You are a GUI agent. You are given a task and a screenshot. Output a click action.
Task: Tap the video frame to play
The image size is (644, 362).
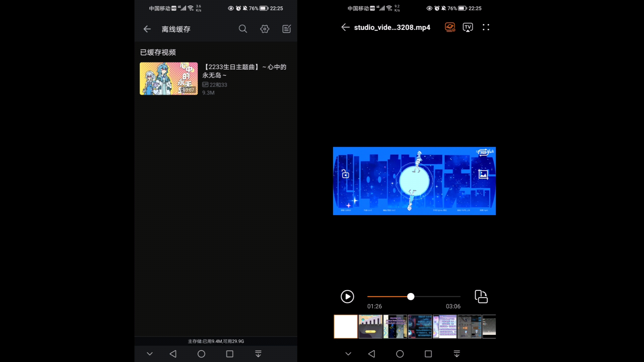point(414,181)
